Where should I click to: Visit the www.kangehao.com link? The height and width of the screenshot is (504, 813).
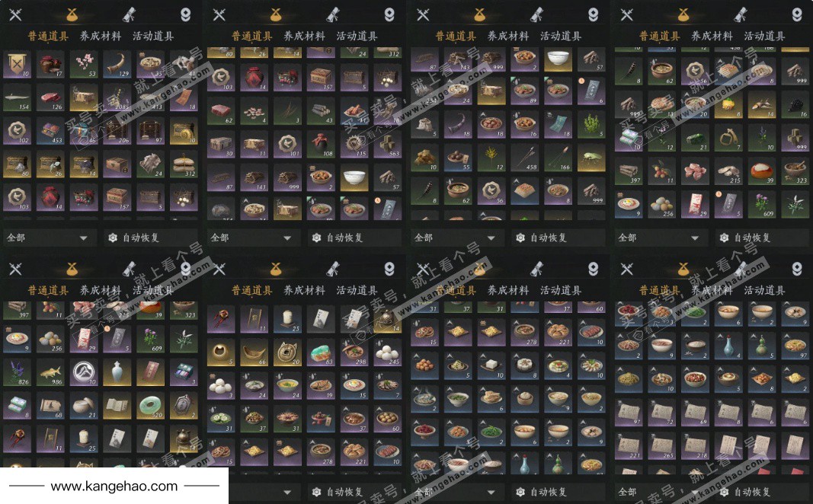(x=114, y=486)
